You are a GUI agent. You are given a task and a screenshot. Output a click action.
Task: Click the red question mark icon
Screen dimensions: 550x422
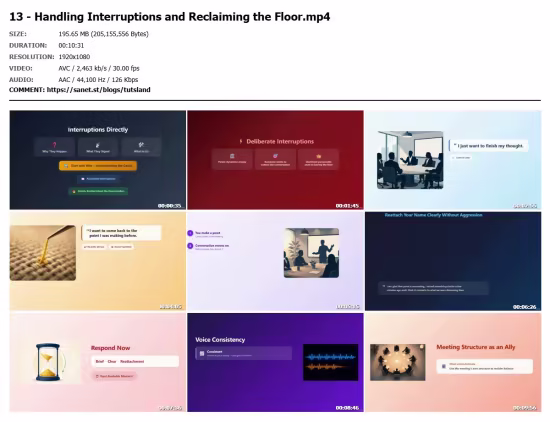pos(54,145)
